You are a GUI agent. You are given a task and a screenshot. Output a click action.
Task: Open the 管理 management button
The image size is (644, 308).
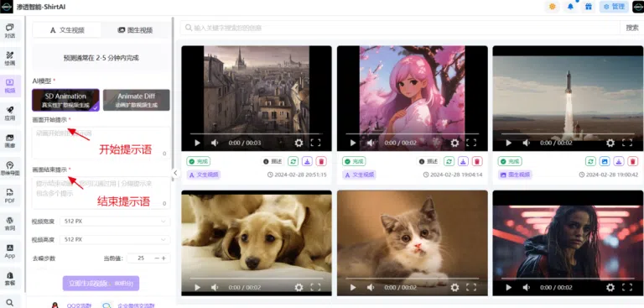[x=614, y=7]
